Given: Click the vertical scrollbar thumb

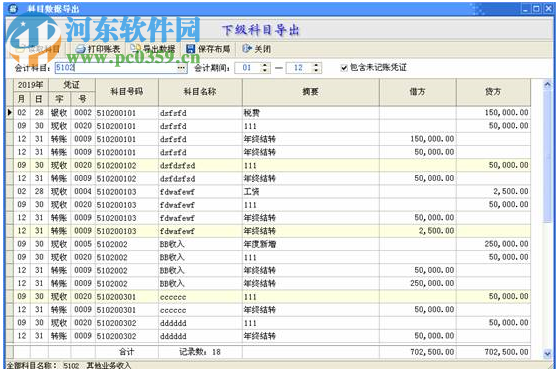Looking at the screenshot, I should pyautogui.click(x=547, y=156).
